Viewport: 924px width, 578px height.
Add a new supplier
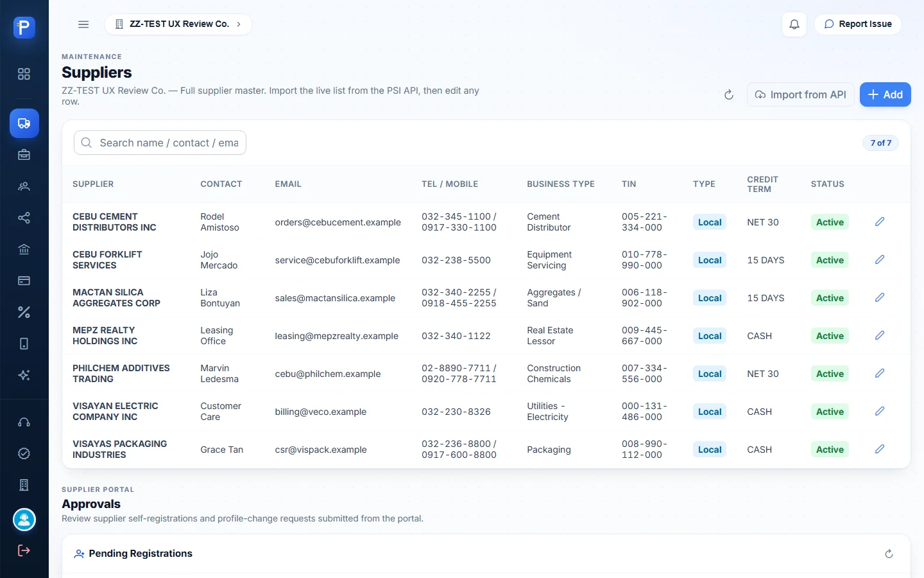(886, 94)
